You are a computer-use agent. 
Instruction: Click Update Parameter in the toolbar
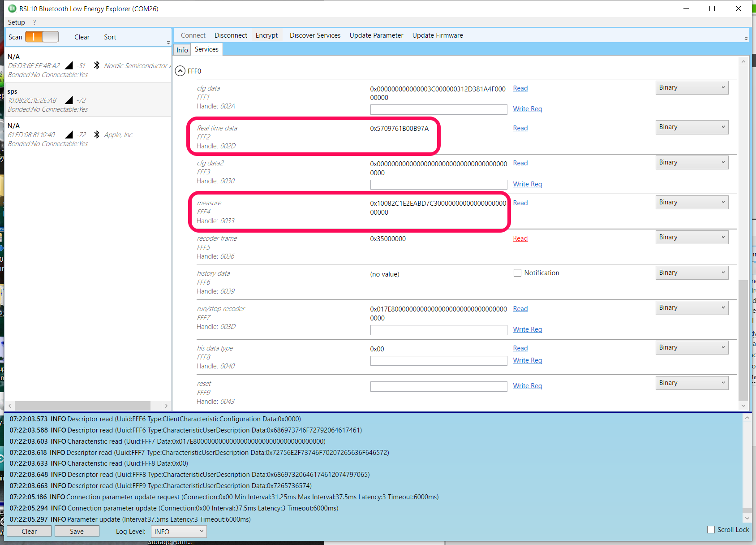tap(376, 35)
